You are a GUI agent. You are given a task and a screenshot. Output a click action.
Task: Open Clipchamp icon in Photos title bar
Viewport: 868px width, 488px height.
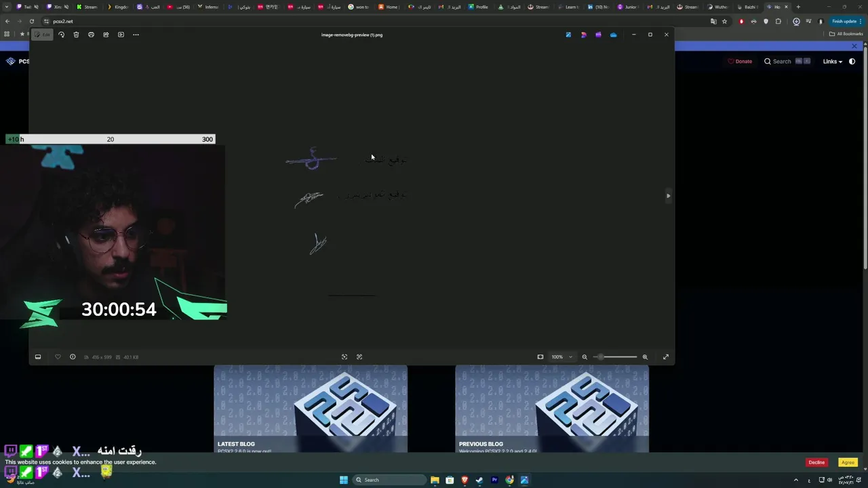coord(598,35)
